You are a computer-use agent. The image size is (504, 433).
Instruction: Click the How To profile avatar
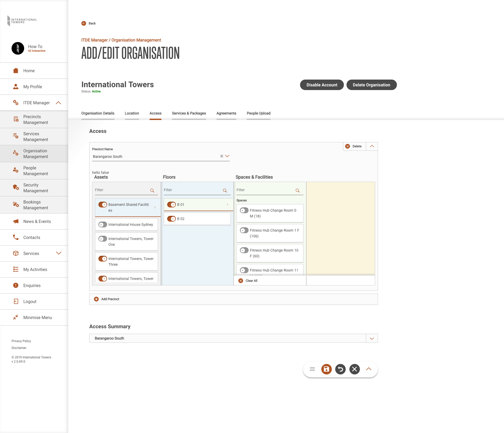click(x=18, y=48)
